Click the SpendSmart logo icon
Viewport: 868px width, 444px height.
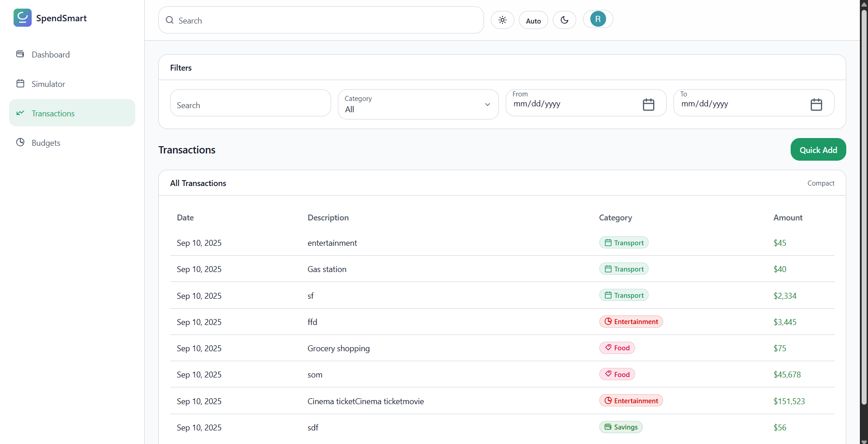click(22, 18)
